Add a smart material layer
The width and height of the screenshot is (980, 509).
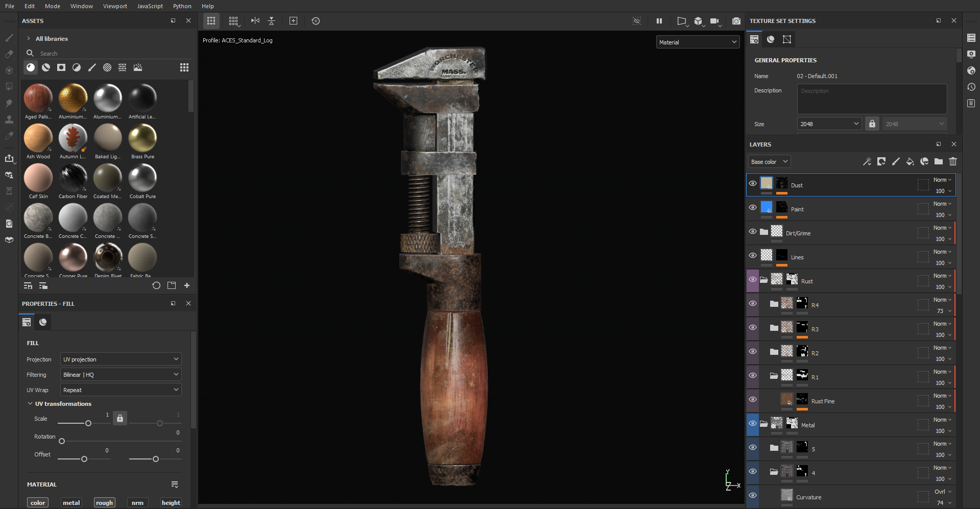pyautogui.click(x=924, y=162)
